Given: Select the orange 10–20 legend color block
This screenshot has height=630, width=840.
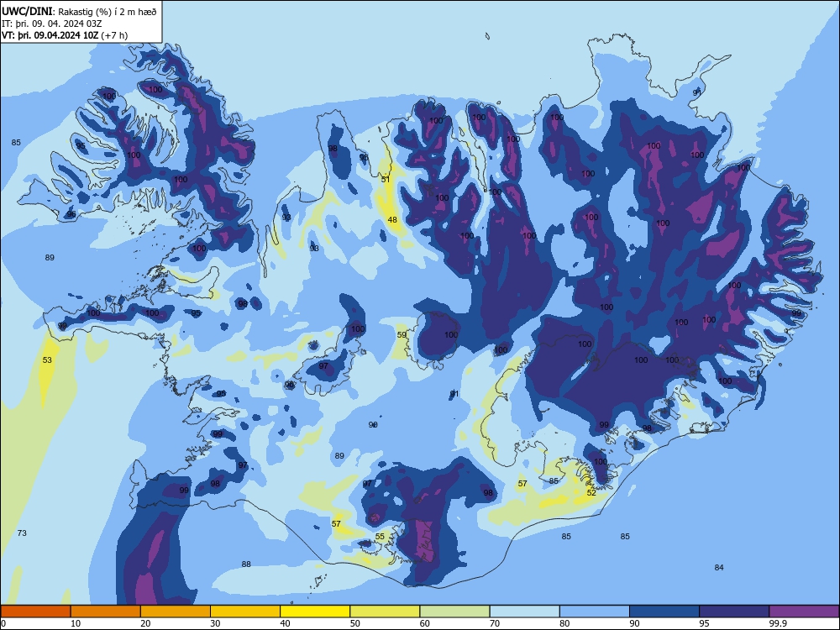Looking at the screenshot, I should (106, 612).
